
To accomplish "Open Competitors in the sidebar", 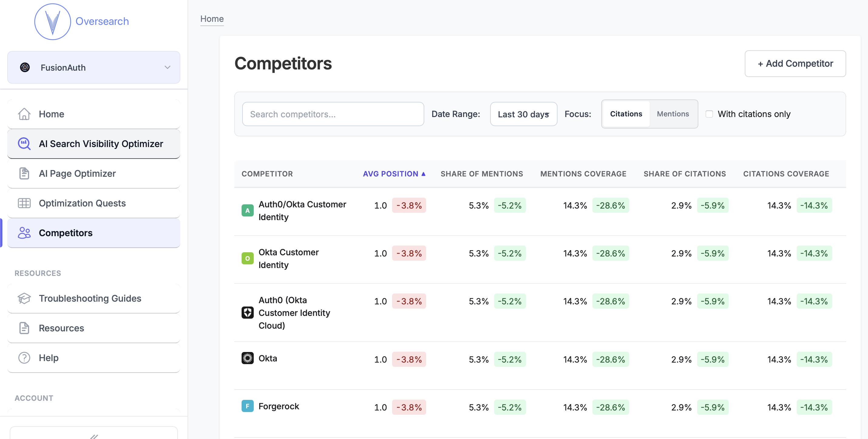I will click(65, 233).
